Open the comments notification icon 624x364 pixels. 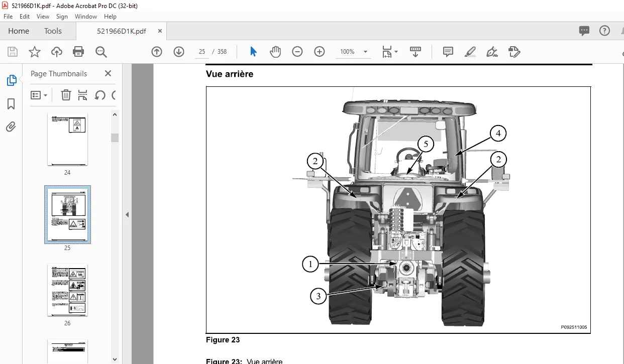[x=584, y=31]
